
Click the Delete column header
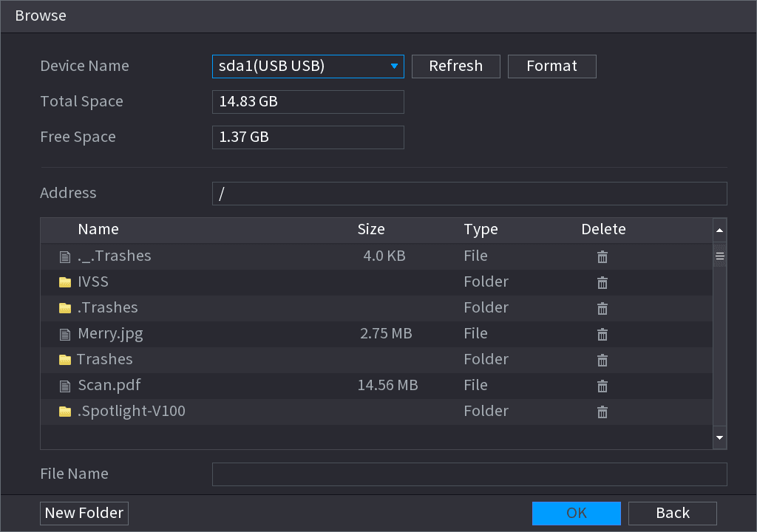pos(603,229)
